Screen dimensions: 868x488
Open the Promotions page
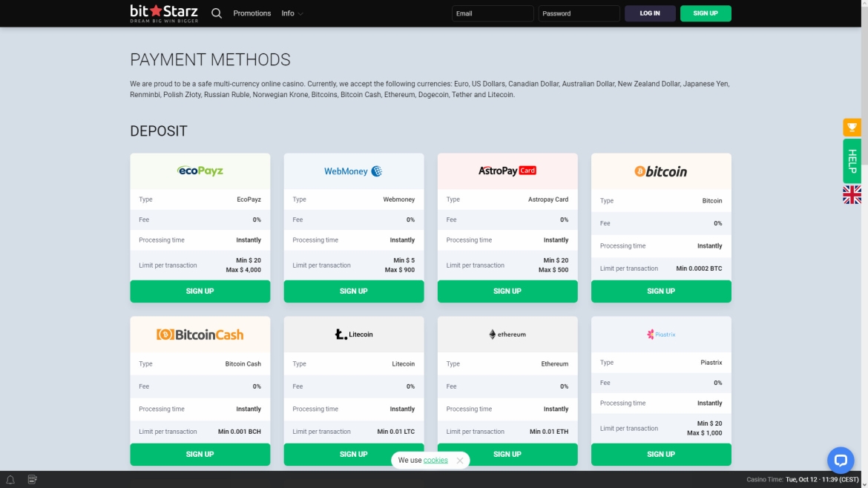[x=252, y=13]
